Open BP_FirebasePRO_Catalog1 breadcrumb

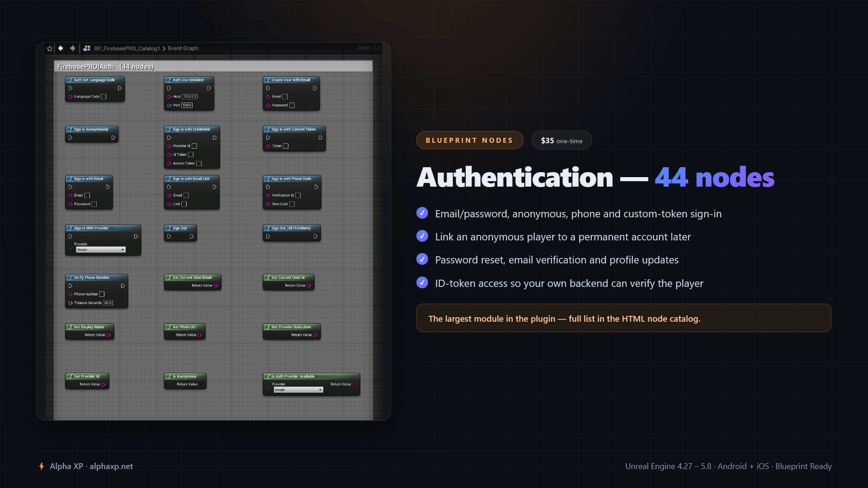pyautogui.click(x=127, y=48)
